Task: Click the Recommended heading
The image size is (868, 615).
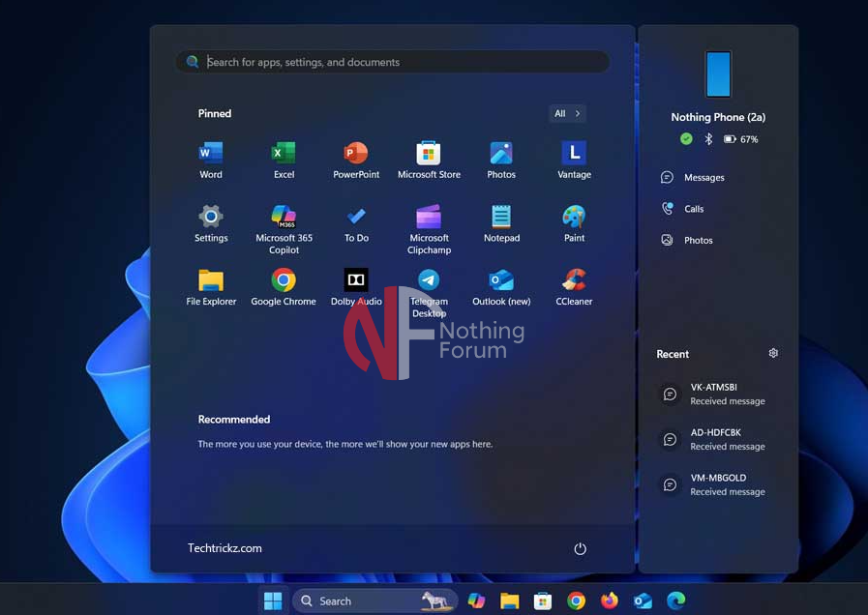Action: [234, 420]
